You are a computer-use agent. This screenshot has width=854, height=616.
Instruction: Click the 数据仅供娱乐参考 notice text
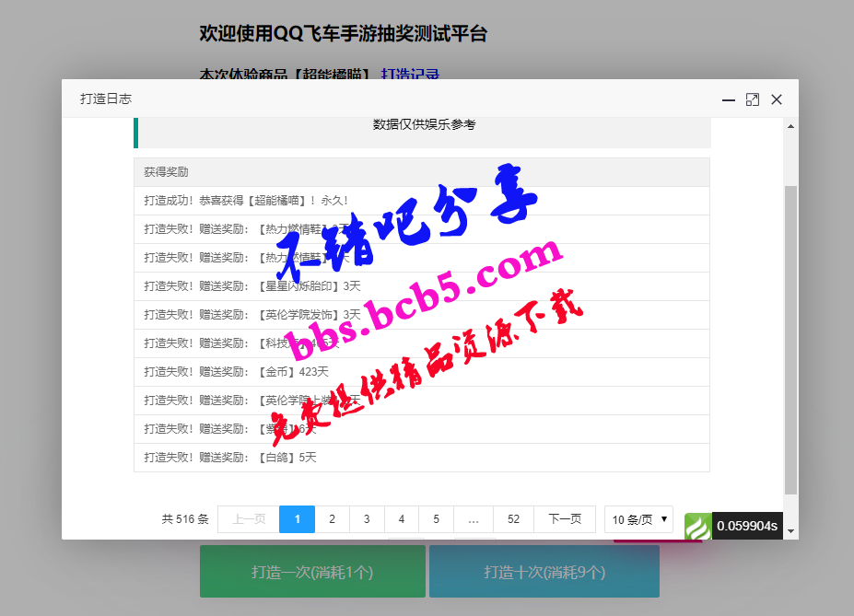(x=425, y=124)
